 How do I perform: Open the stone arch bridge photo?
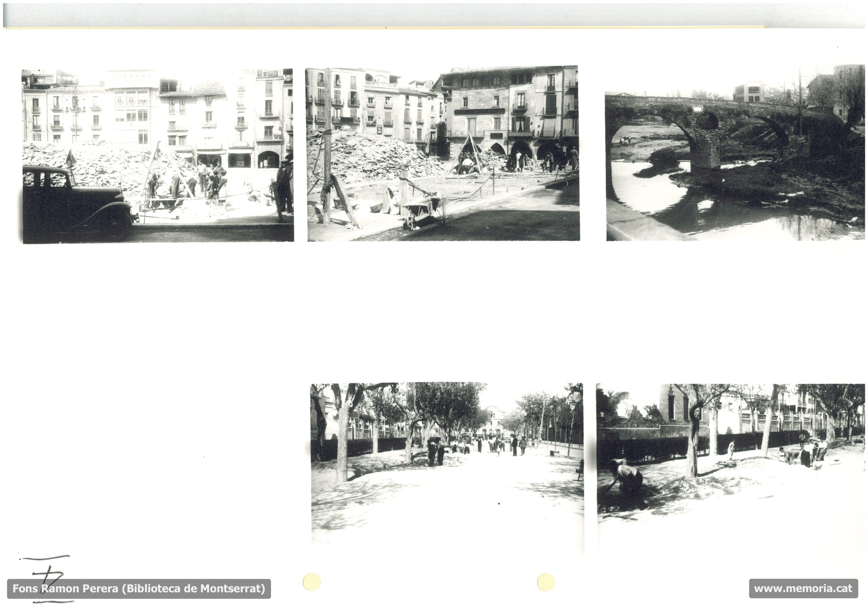coord(735,152)
